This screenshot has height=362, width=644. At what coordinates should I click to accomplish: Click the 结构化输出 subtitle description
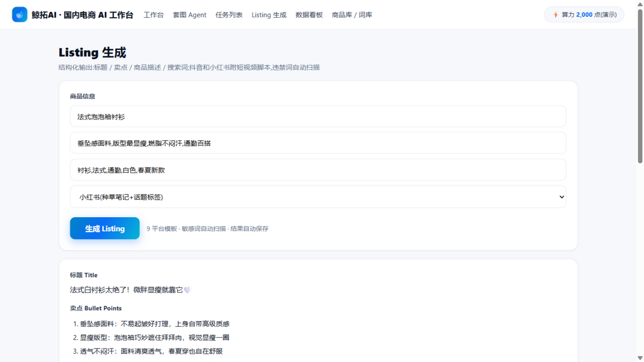(189, 67)
